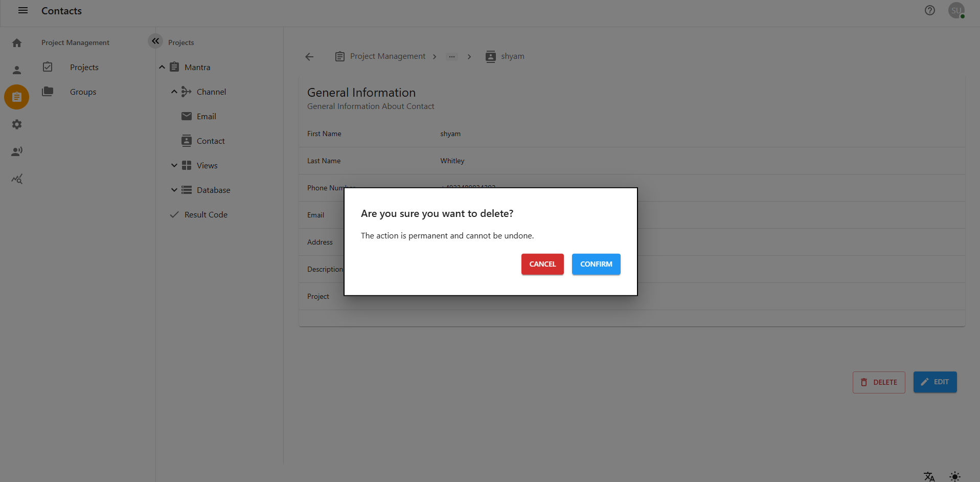Collapse the Projects panel with double-chevron
The width and height of the screenshot is (980, 482).
click(155, 41)
